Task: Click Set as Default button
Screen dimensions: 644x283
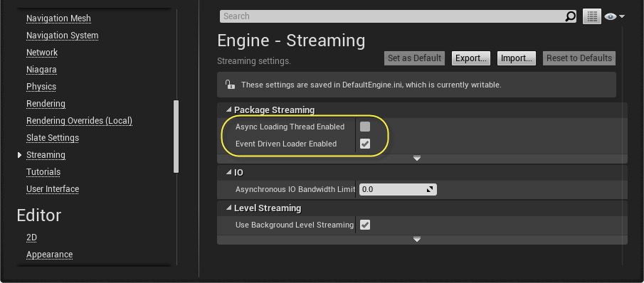Action: click(x=414, y=58)
